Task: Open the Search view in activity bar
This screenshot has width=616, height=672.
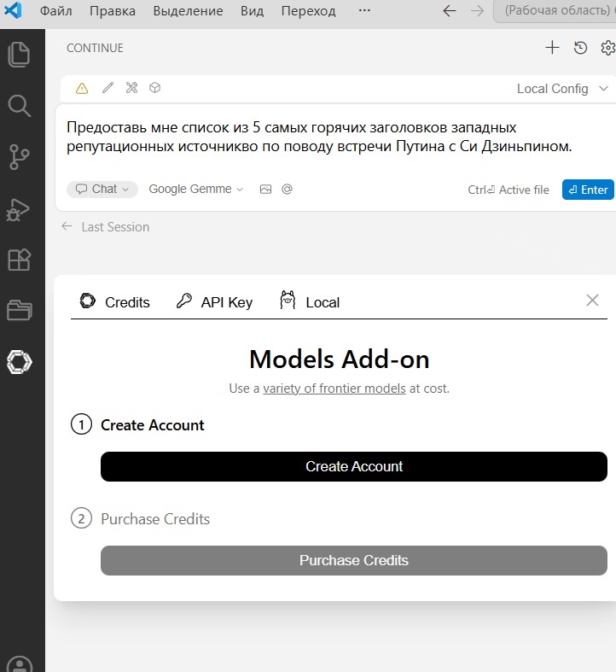Action: 20,106
